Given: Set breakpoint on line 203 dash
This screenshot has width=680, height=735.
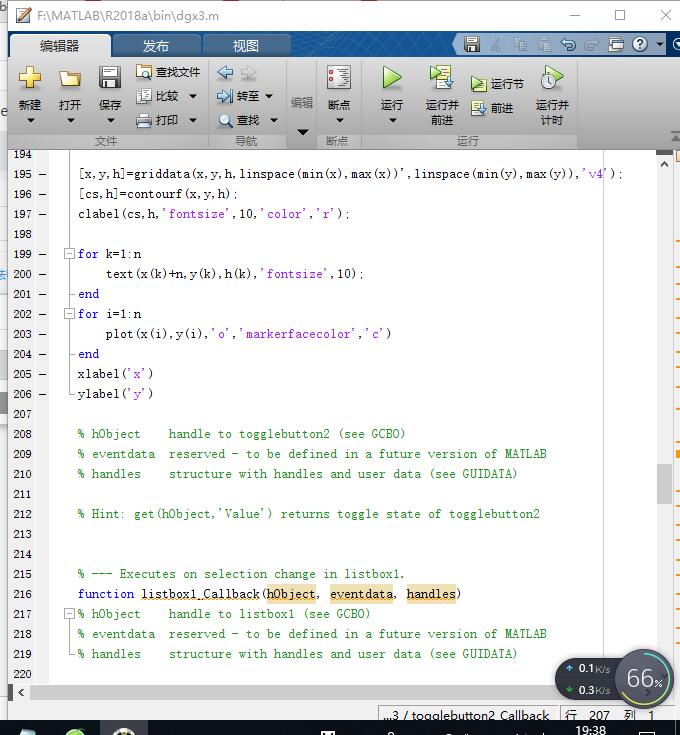Looking at the screenshot, I should coord(43,334).
